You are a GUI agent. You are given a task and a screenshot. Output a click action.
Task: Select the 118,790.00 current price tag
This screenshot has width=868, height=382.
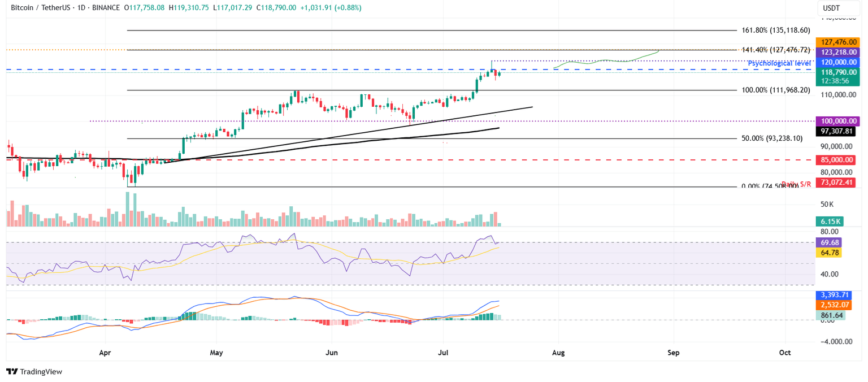coord(837,72)
